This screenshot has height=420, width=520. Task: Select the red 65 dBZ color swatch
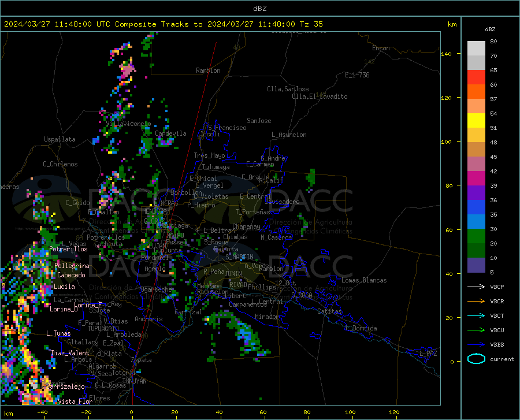pos(476,77)
